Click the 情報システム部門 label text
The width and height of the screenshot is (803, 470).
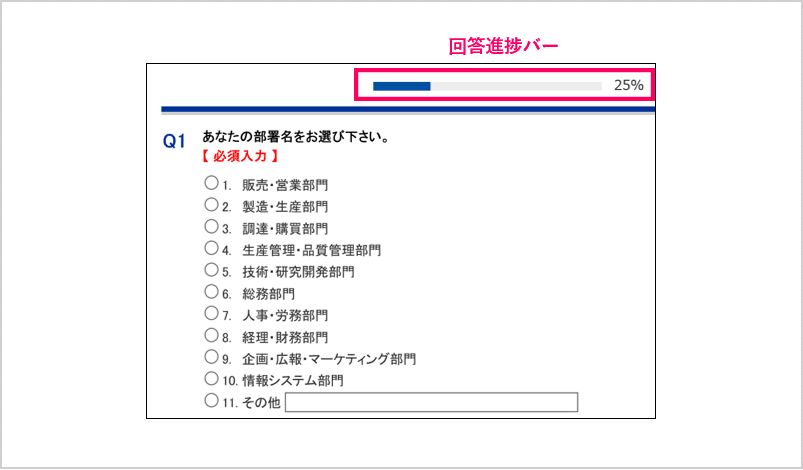[x=299, y=381]
